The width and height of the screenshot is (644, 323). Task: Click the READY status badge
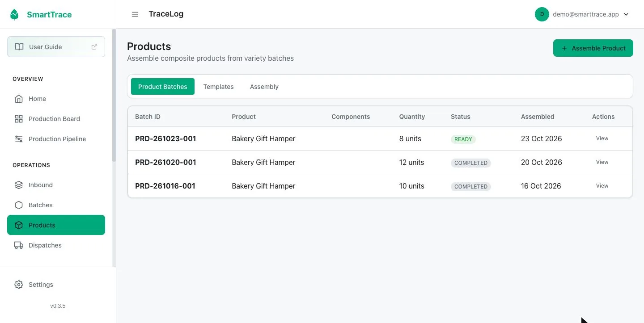(x=463, y=139)
